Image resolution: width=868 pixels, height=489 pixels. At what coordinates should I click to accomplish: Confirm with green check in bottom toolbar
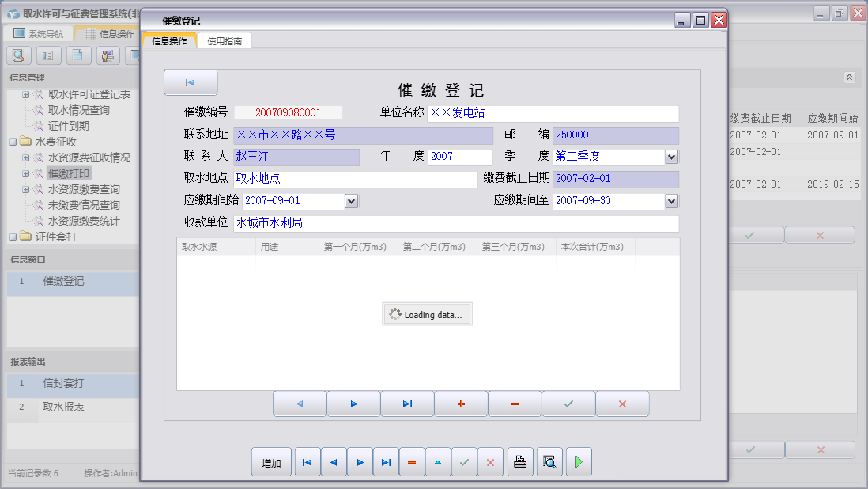click(x=464, y=462)
